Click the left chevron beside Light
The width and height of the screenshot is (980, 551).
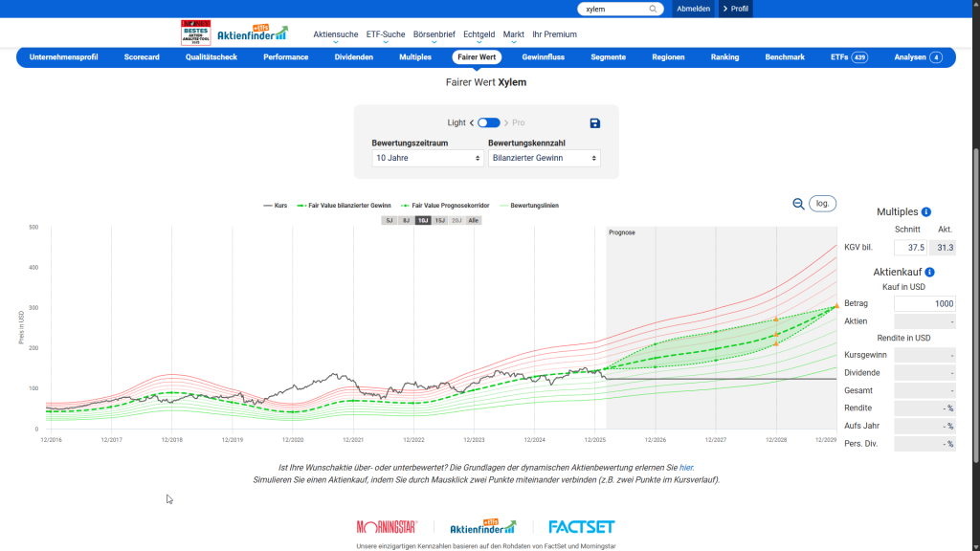point(472,123)
